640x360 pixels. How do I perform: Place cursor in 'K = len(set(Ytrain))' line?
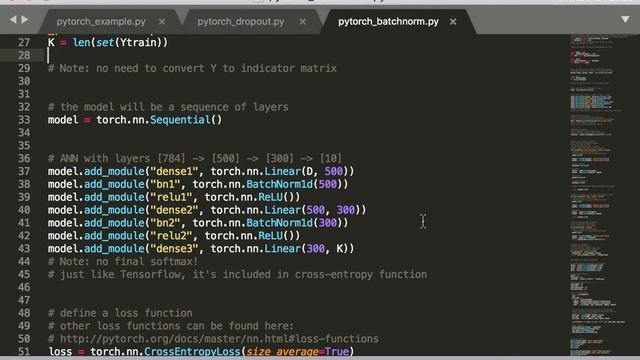[108, 42]
